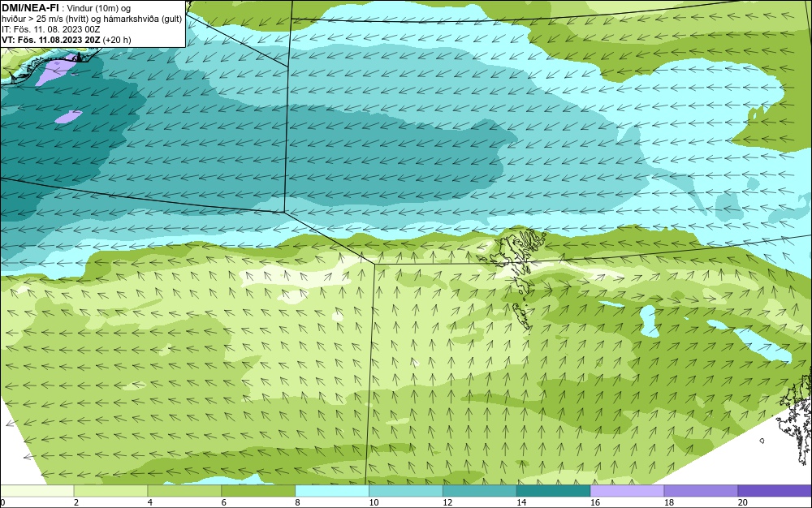812x508 pixels.
Task: Click the 14–16 m/s dark teal legend swatch
Action: click(554, 491)
